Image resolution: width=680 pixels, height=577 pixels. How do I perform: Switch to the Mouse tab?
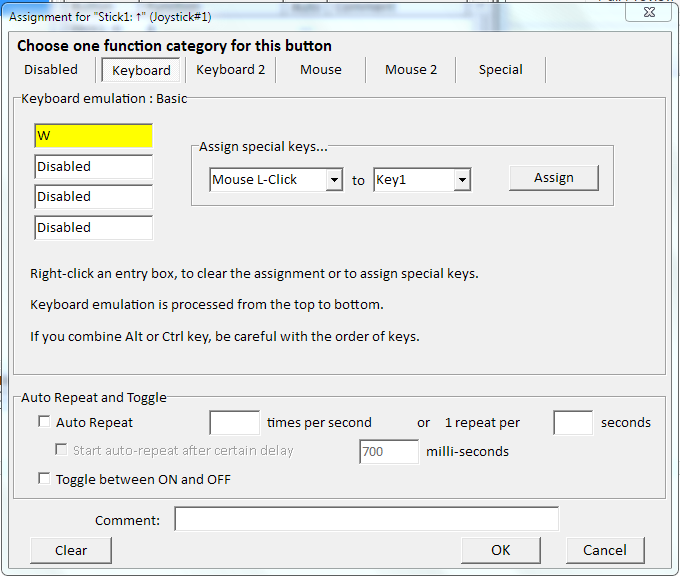pos(321,70)
